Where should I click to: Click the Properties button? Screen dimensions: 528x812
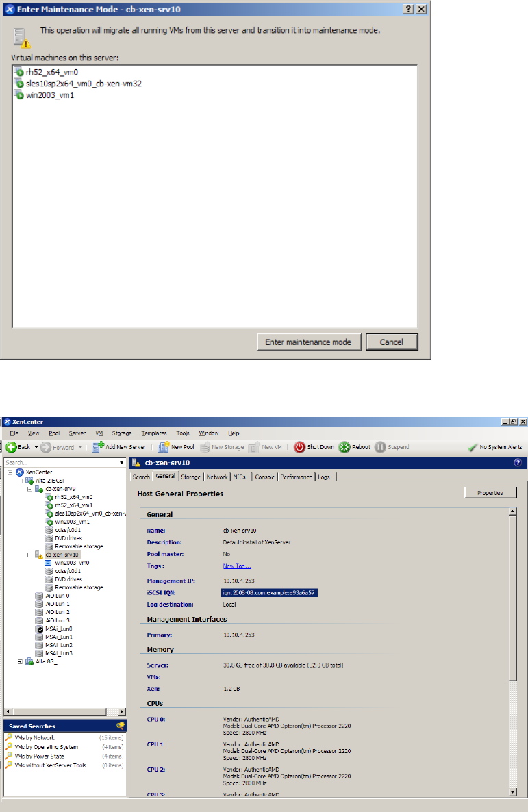[490, 493]
